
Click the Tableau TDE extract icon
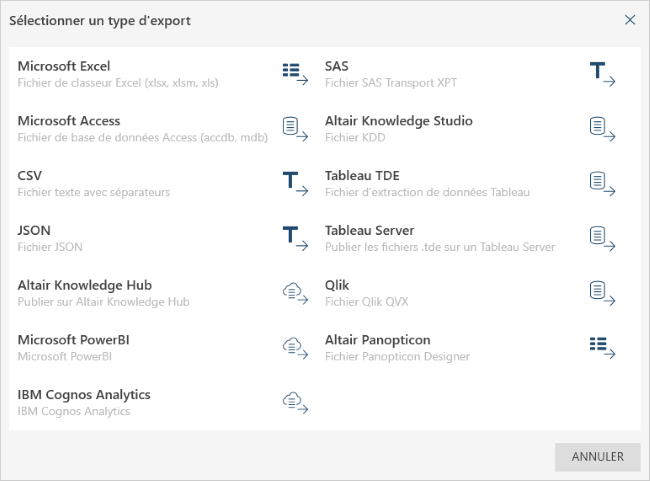coord(601,182)
